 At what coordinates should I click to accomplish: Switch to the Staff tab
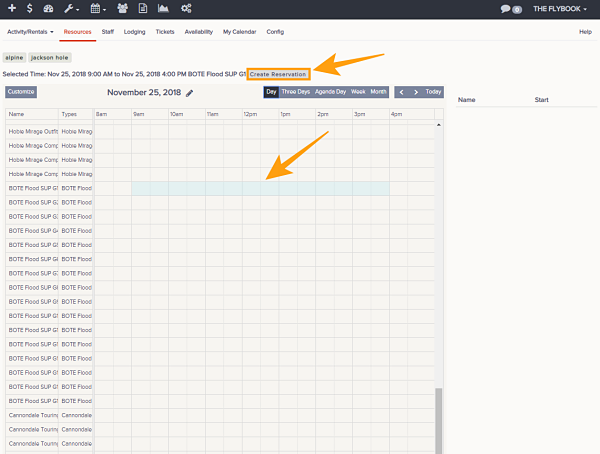pos(108,32)
